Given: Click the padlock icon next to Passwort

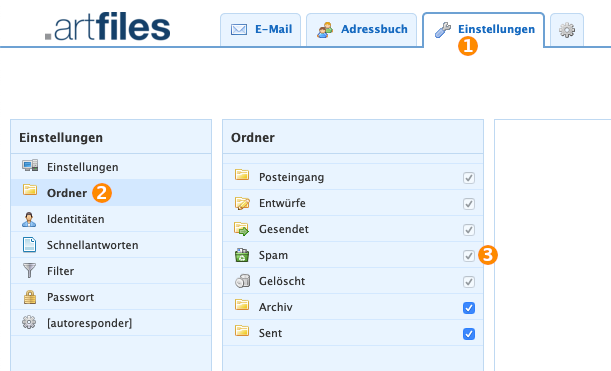Looking at the screenshot, I should 30,297.
